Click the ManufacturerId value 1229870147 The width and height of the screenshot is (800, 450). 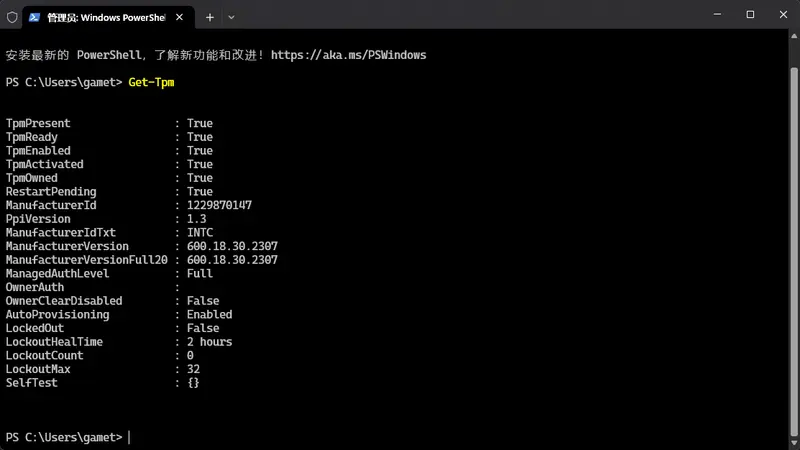coord(219,205)
